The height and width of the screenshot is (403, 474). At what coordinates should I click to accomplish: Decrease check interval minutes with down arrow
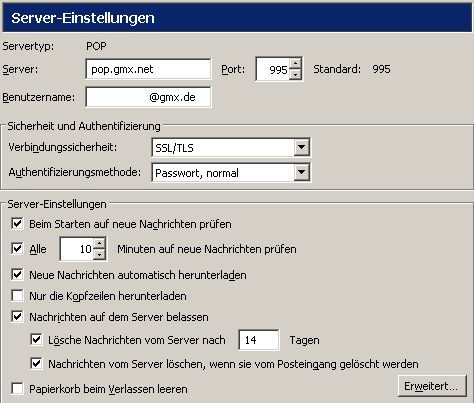pos(99,254)
